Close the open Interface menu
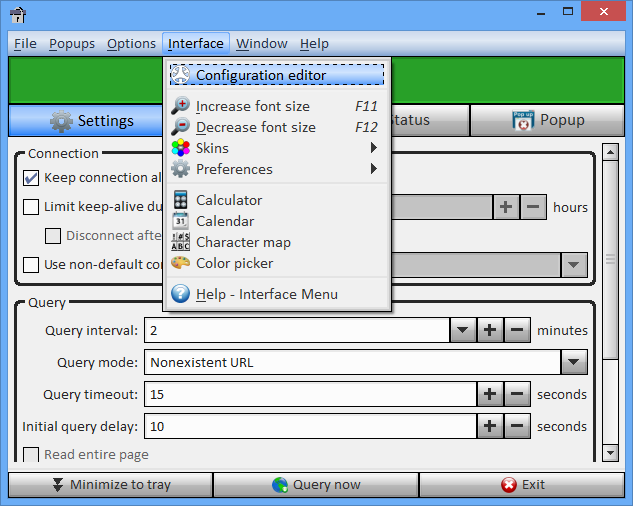The width and height of the screenshot is (633, 506). (x=196, y=43)
